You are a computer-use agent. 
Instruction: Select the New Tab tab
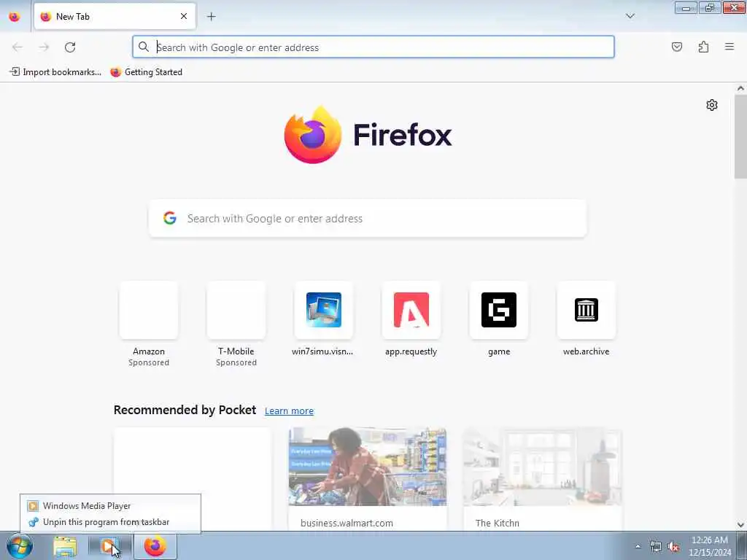(x=115, y=16)
